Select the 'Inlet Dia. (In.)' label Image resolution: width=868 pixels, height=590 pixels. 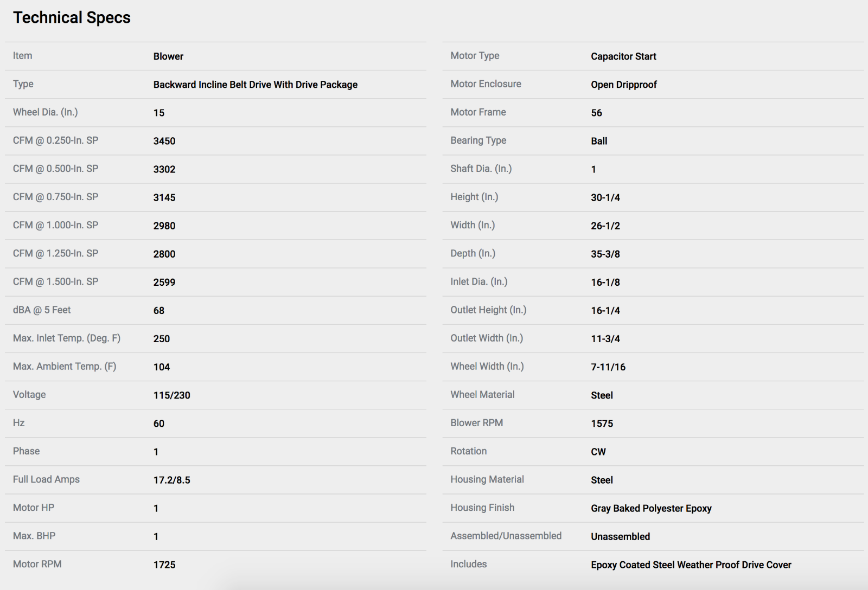[x=479, y=281]
